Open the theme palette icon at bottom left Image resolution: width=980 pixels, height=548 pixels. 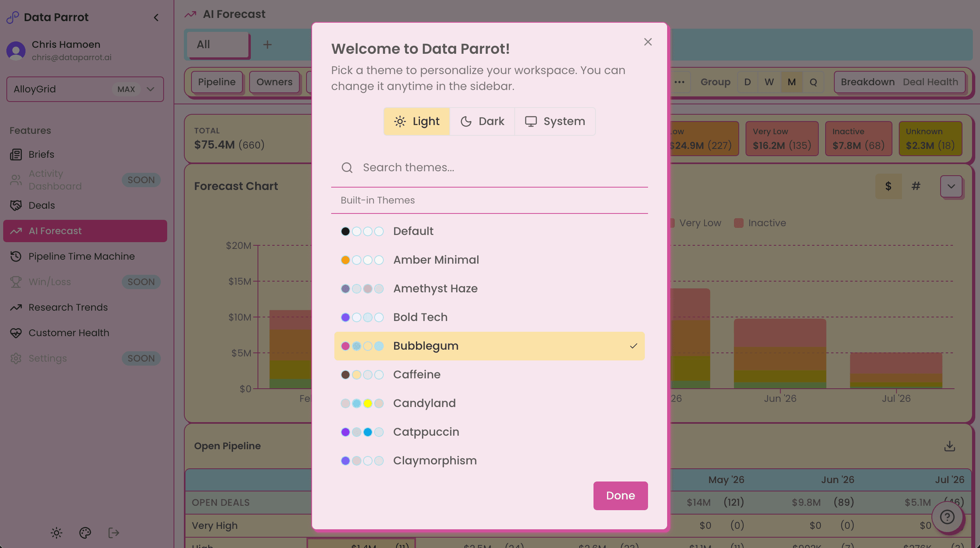pyautogui.click(x=85, y=533)
